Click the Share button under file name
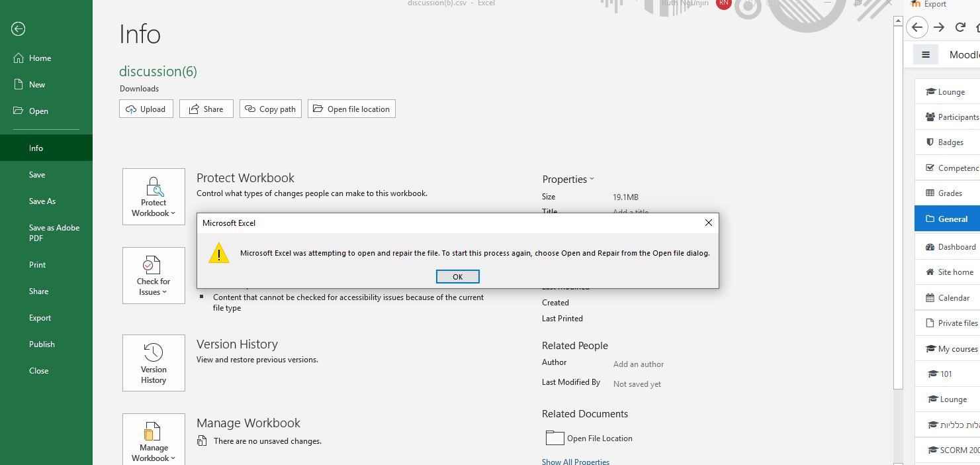This screenshot has width=980, height=465. point(206,109)
